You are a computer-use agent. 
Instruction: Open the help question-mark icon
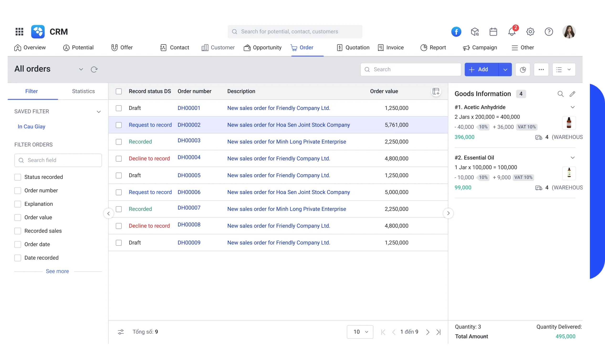pos(549,32)
